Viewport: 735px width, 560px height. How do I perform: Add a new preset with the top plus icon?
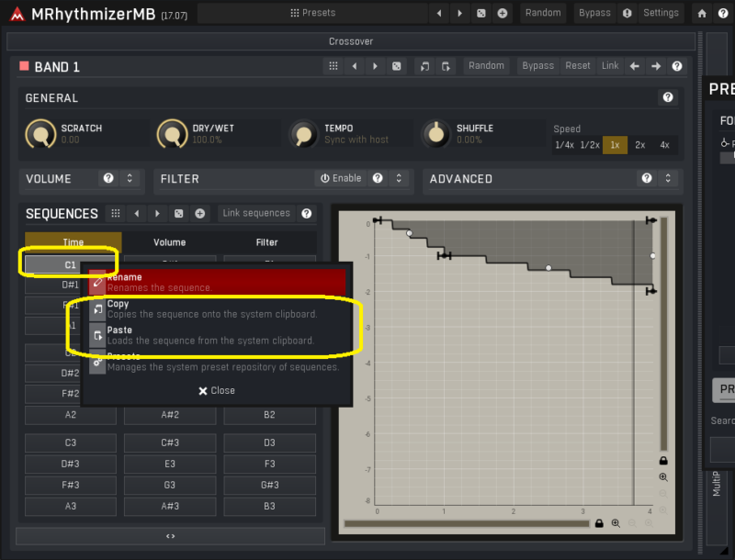(503, 13)
